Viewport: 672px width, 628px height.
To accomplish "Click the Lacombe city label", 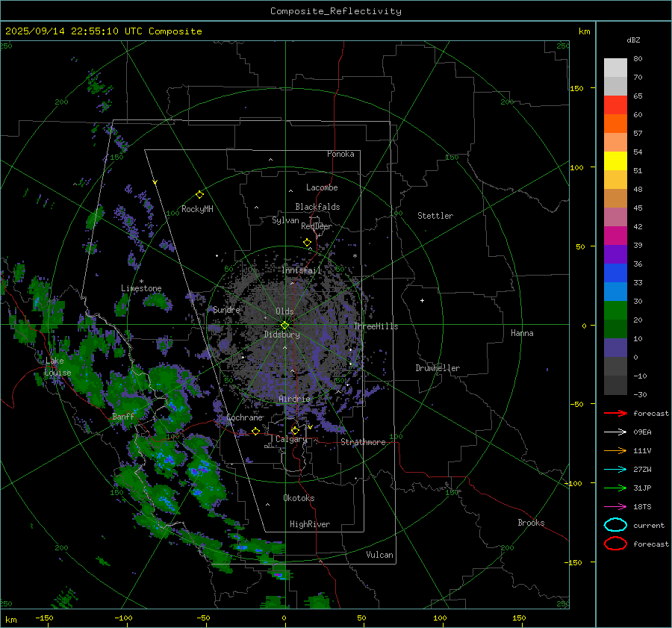I will click(322, 187).
